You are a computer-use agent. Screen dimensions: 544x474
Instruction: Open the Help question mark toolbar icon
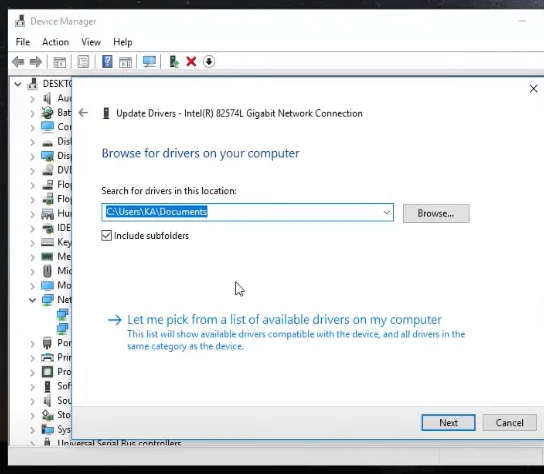point(107,62)
